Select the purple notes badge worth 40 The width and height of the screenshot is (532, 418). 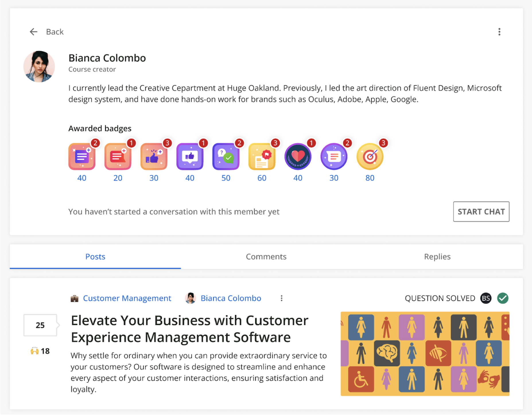(82, 157)
